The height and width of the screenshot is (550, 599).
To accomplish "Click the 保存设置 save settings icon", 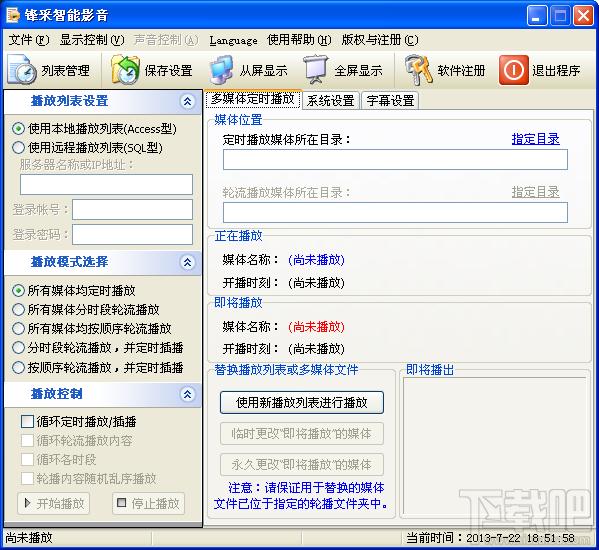I will (x=125, y=70).
